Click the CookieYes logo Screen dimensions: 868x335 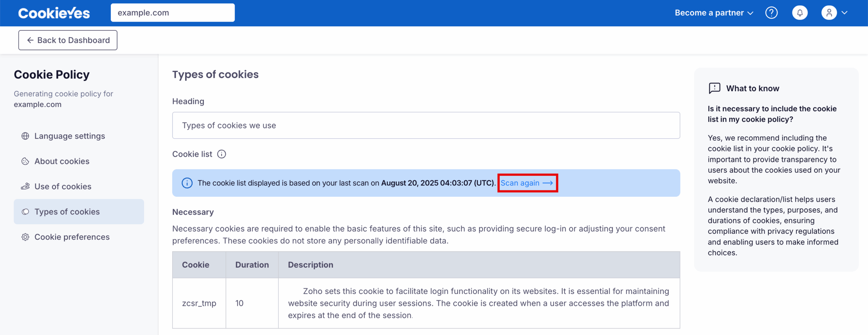(54, 13)
